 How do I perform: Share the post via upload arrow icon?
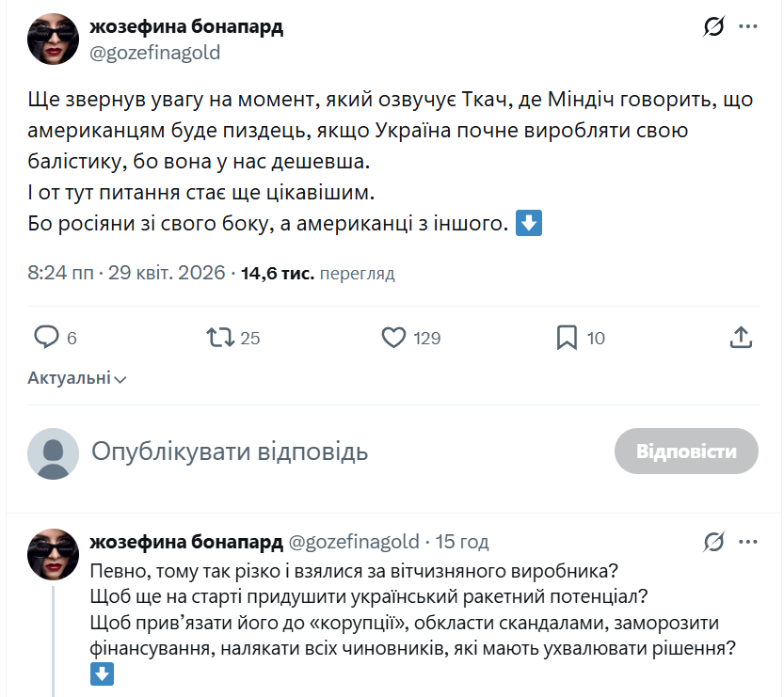741,338
